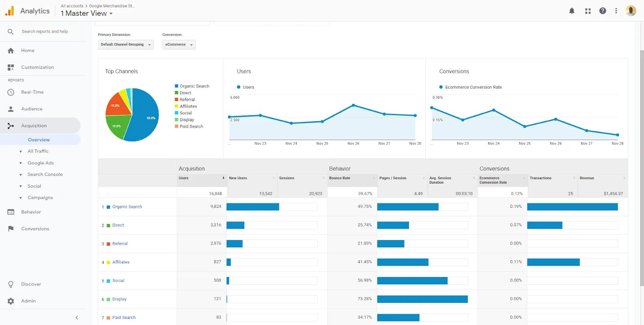Open the Paid Search channel link in table
The image size is (644, 325).
(x=124, y=318)
